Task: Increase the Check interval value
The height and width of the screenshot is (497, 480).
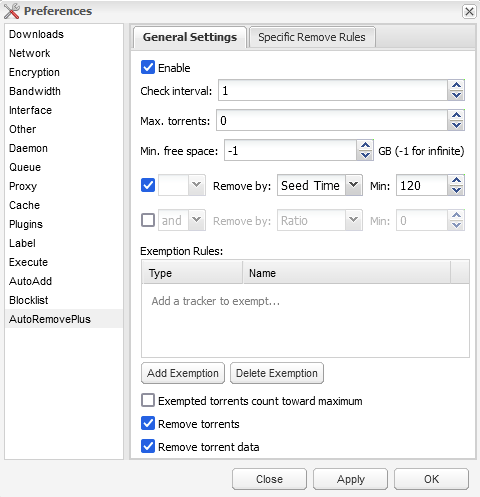Action: click(x=456, y=85)
